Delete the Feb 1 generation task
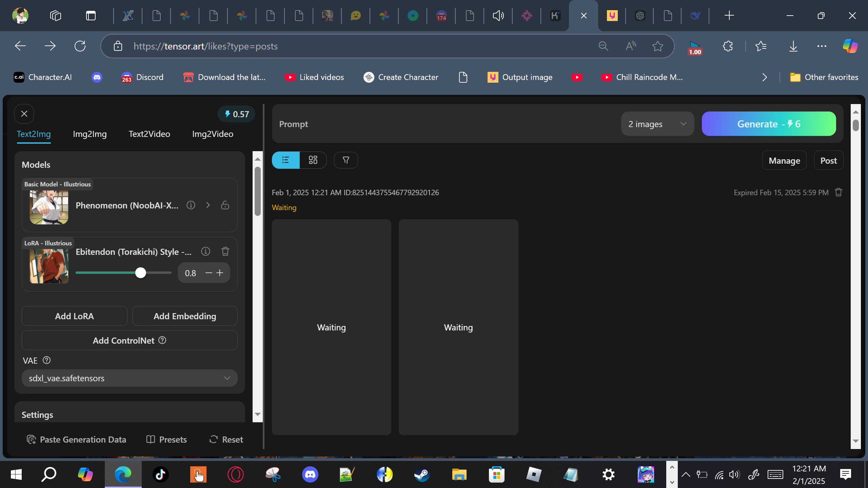 [x=839, y=192]
